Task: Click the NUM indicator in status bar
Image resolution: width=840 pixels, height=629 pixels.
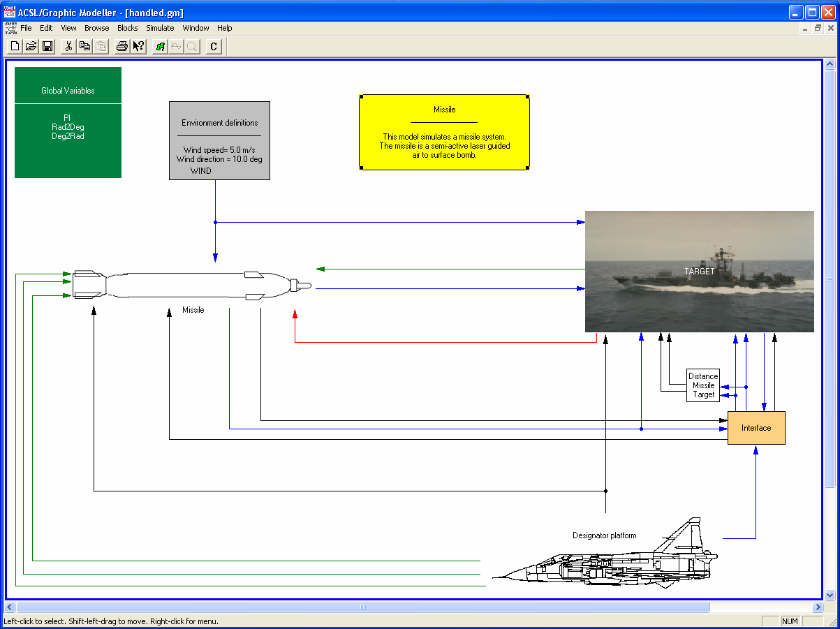Action: pos(790,621)
